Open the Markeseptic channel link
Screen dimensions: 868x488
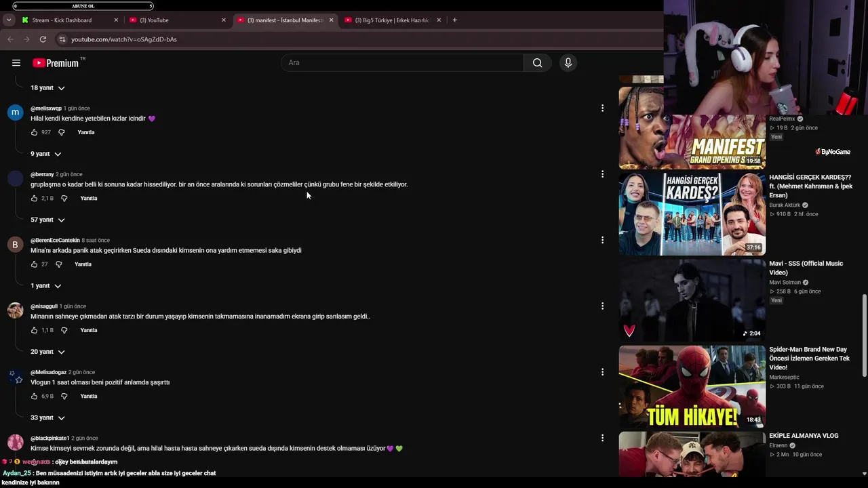pos(785,378)
